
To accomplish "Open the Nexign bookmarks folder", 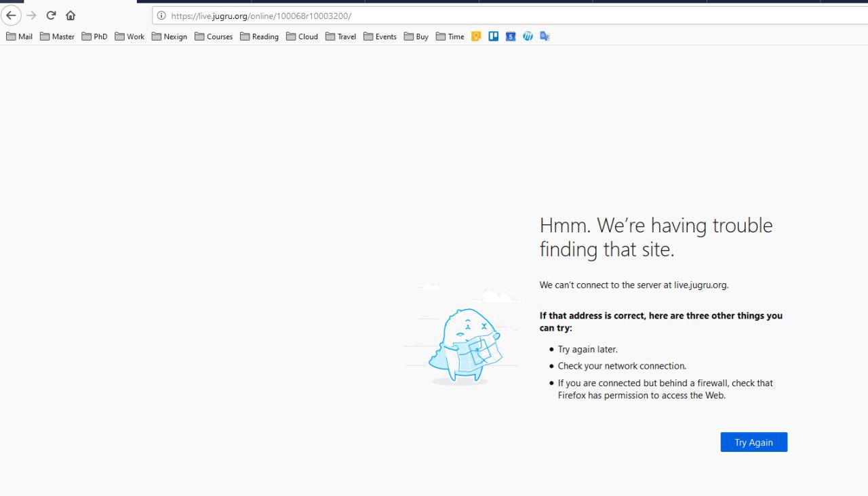I will tap(170, 37).
